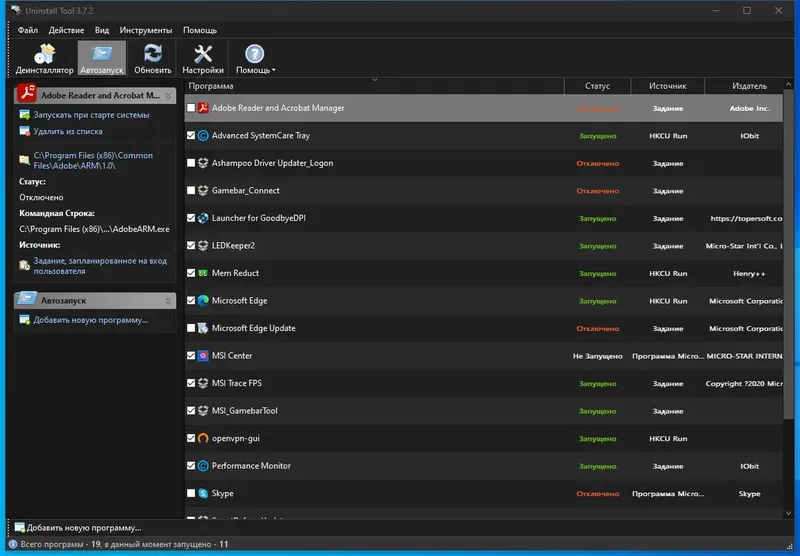Screen dimensions: 800x556
Task: Collapse the Adobe Reader and Acrobat sidebar panel
Action: tap(168, 95)
